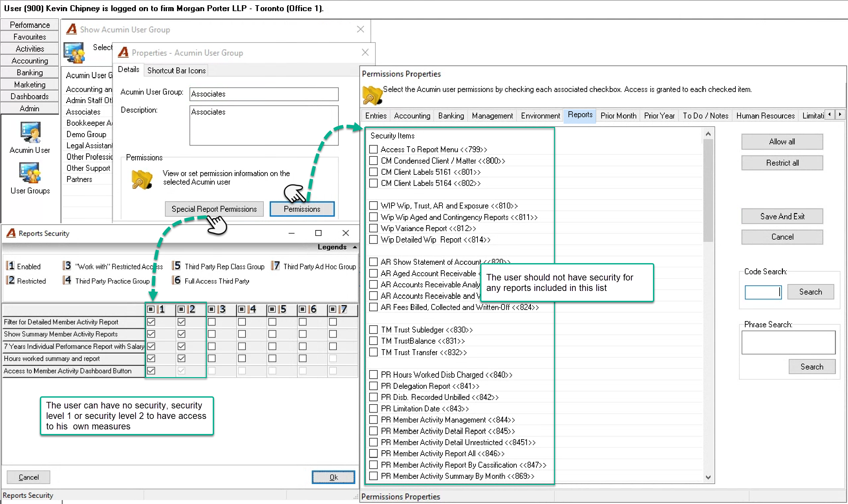
Task: Select all column 3 header toggle
Action: [x=211, y=309]
